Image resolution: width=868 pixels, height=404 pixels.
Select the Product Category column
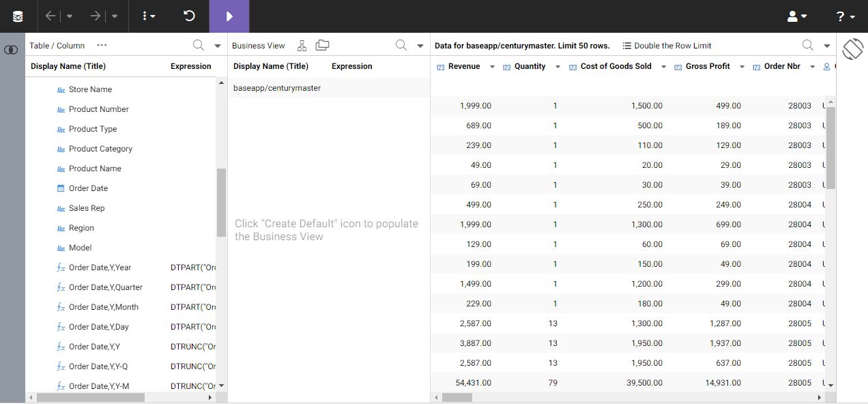pyautogui.click(x=100, y=149)
